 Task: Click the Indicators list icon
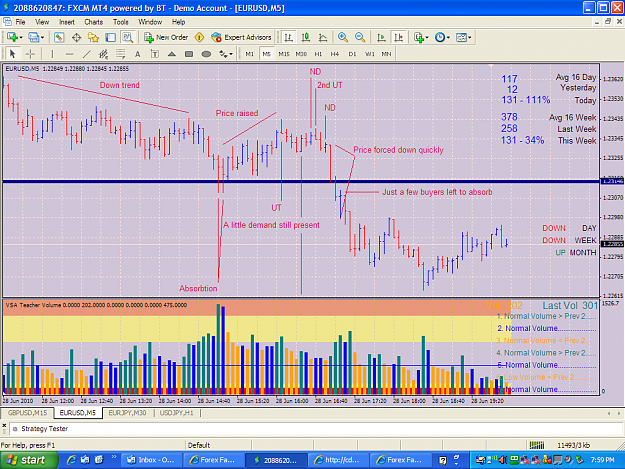pos(419,37)
